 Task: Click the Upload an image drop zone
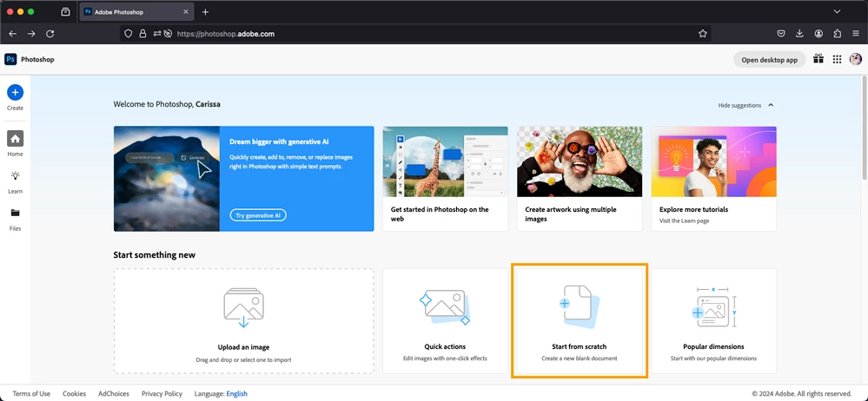click(243, 321)
